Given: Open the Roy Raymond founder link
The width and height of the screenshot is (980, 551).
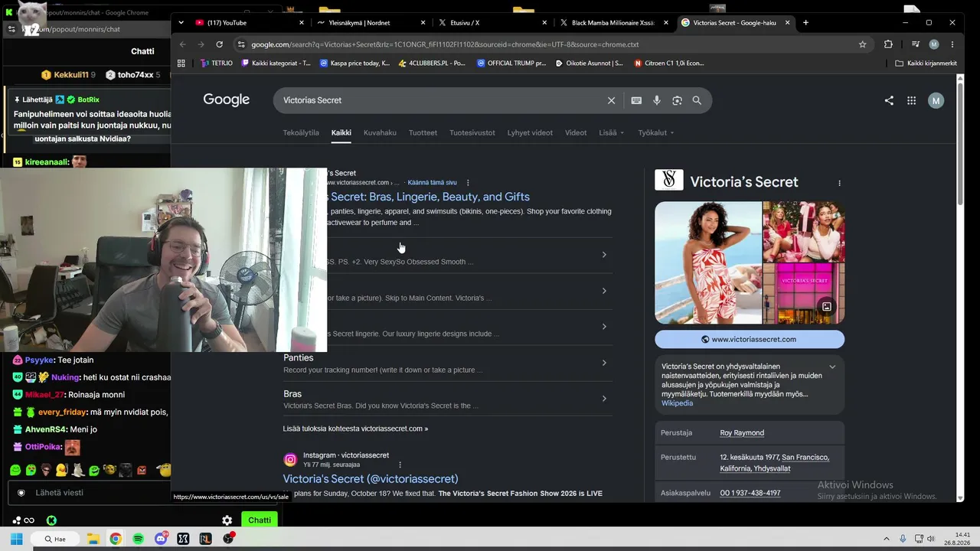Looking at the screenshot, I should click(x=742, y=433).
